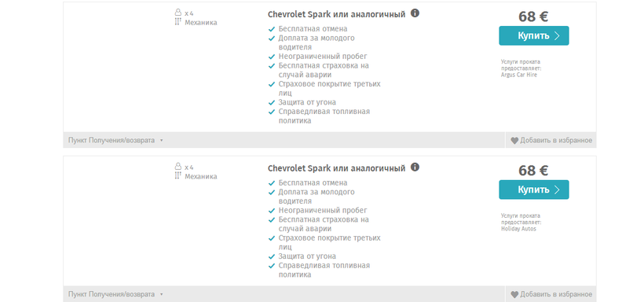Click the Защита от угона checkmark in the first offer
The width and height of the screenshot is (644, 302).
(x=271, y=102)
